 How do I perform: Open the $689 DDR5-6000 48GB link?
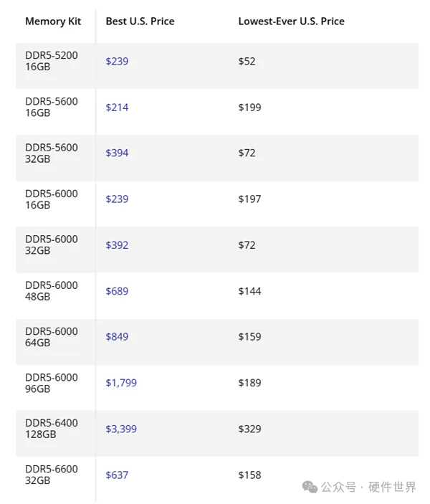[117, 291]
